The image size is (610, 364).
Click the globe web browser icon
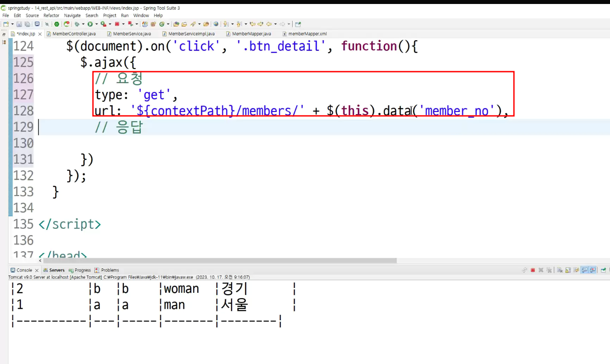(216, 24)
